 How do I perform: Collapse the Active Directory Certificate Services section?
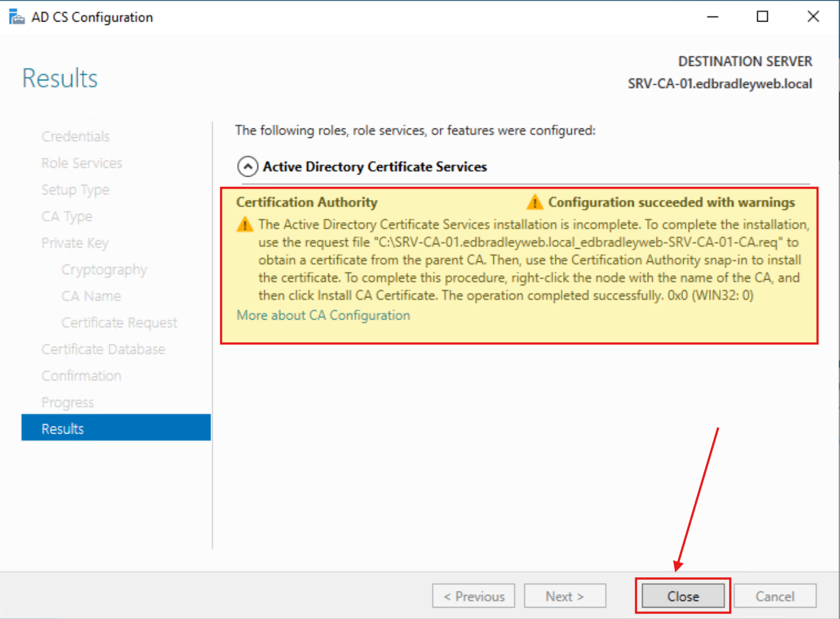tap(247, 166)
